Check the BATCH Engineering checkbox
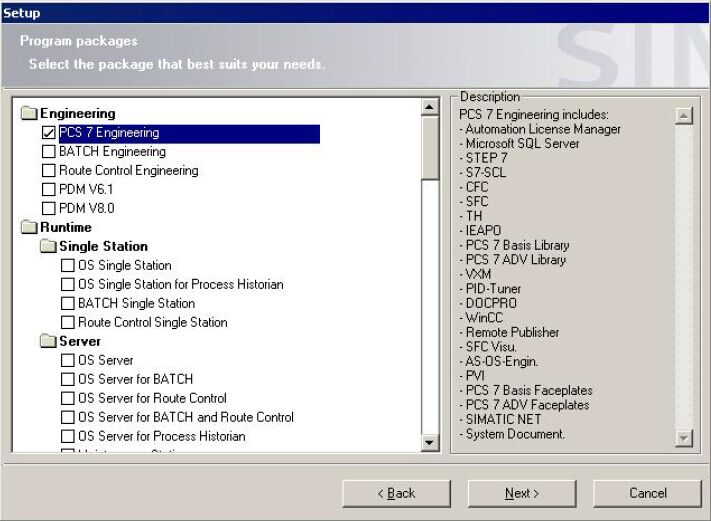 pyautogui.click(x=49, y=151)
